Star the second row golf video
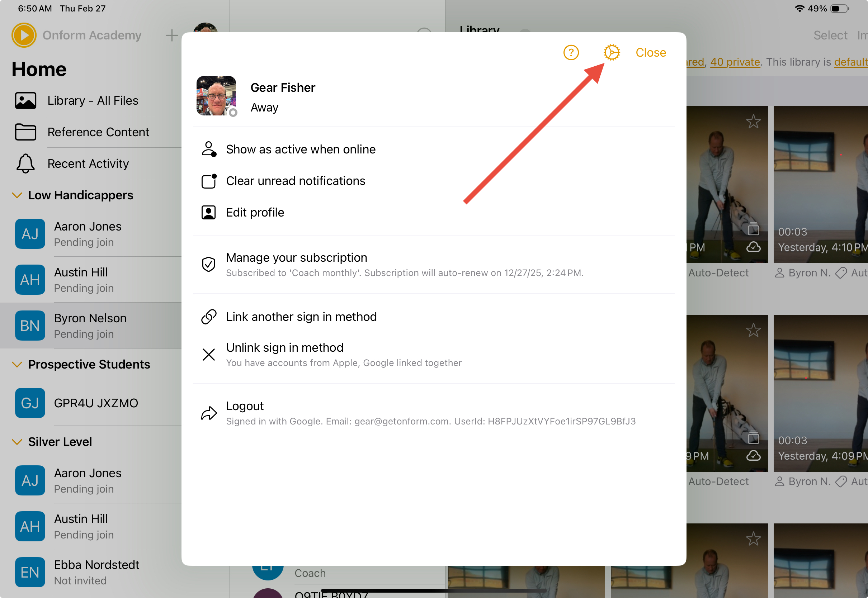868x598 pixels. [753, 330]
